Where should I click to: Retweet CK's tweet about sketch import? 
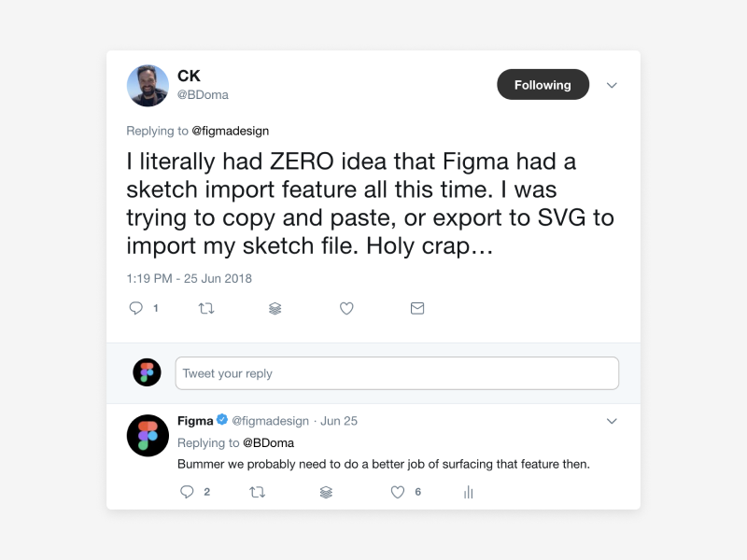(x=206, y=308)
